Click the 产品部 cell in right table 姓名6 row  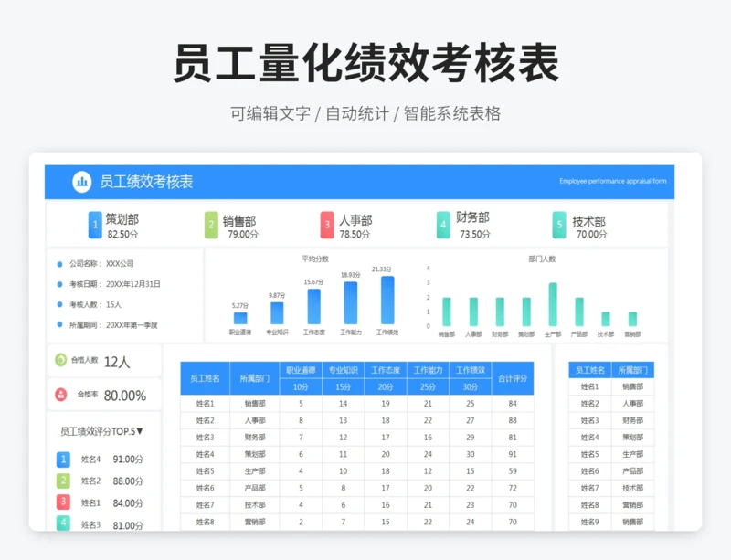632,471
